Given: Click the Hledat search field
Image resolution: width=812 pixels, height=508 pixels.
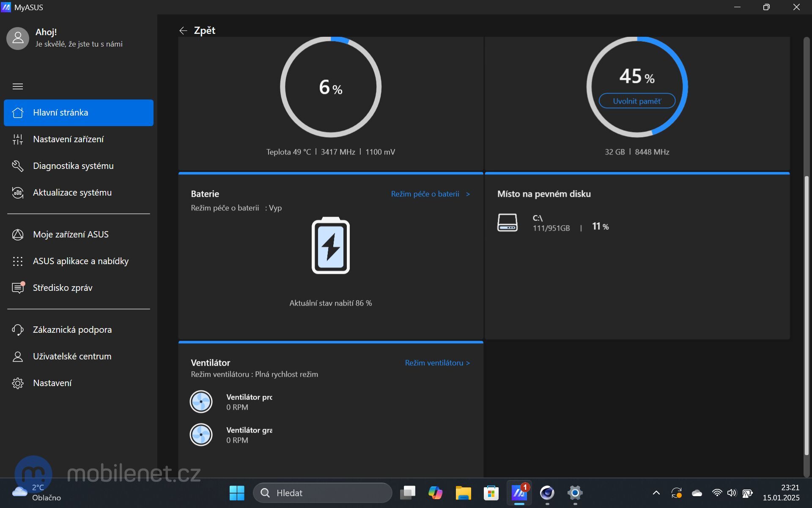Looking at the screenshot, I should [322, 493].
